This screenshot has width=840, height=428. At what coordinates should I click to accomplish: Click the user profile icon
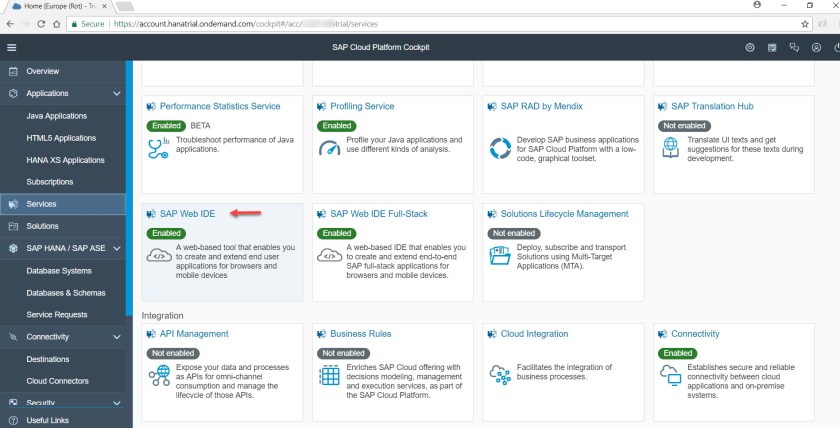click(x=817, y=48)
